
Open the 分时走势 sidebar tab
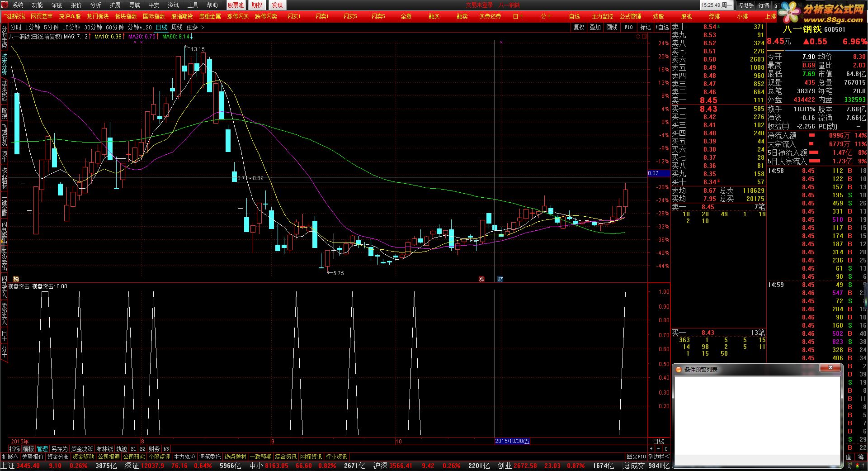(4, 38)
